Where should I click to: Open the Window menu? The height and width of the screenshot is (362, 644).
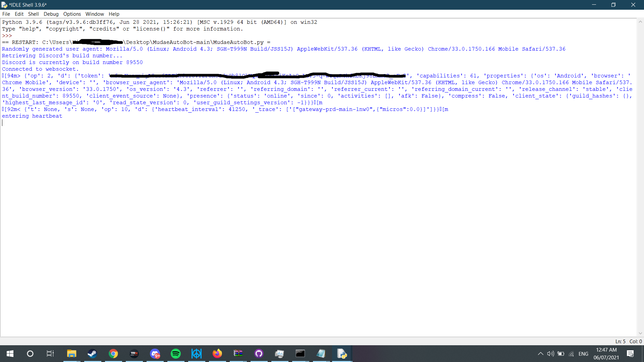95,14
